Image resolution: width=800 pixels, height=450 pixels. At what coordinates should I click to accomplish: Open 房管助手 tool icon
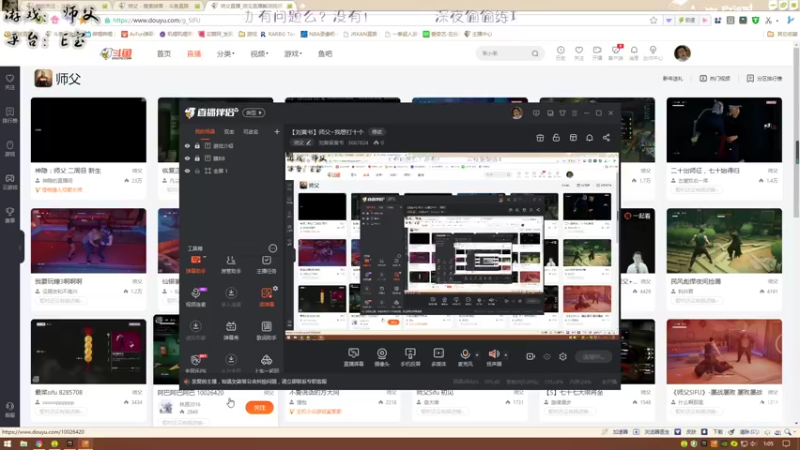pos(231,264)
